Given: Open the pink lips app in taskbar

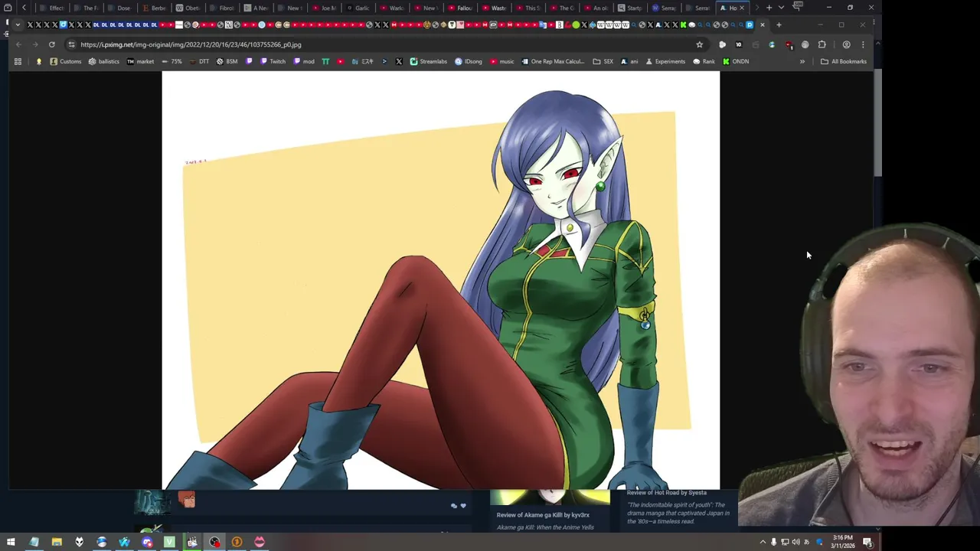Looking at the screenshot, I should (259, 542).
